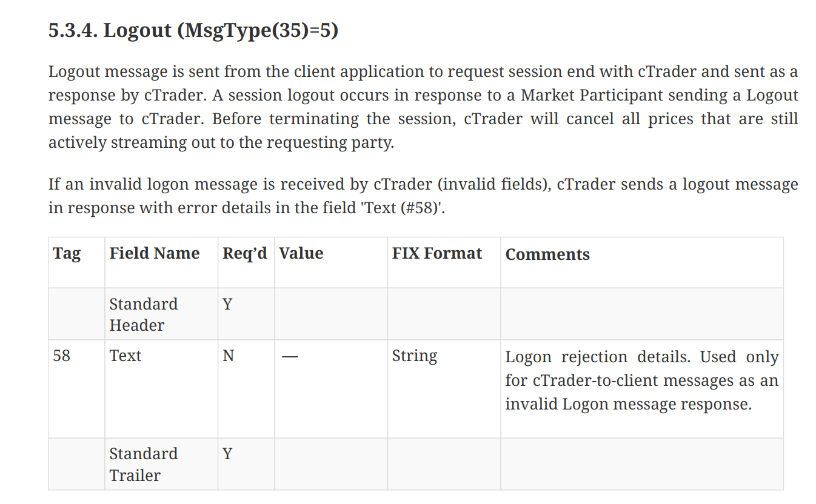Click the Standard Trailer field name cell

pos(144,465)
